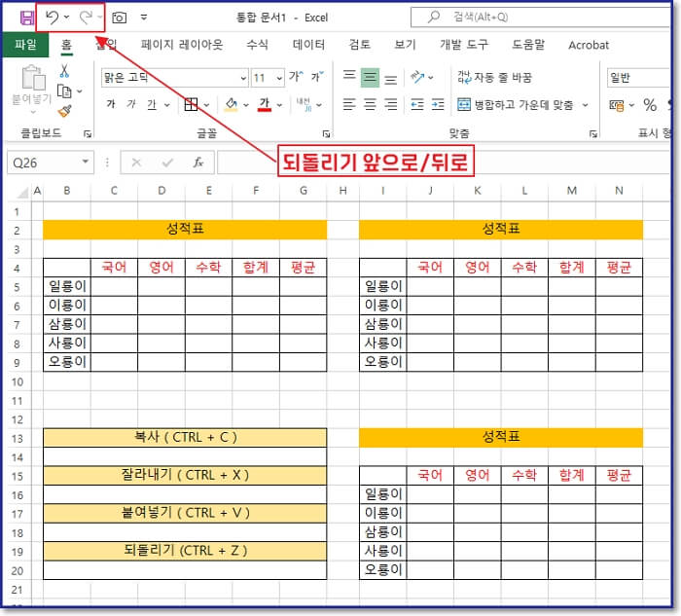This screenshot has height=616, width=681.
Task: Select column D header
Action: click(161, 191)
